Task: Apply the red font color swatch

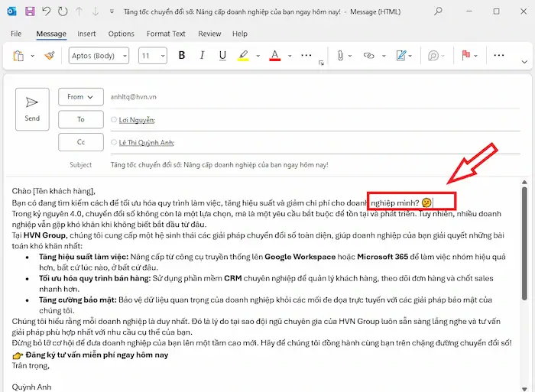Action: pyautogui.click(x=274, y=56)
